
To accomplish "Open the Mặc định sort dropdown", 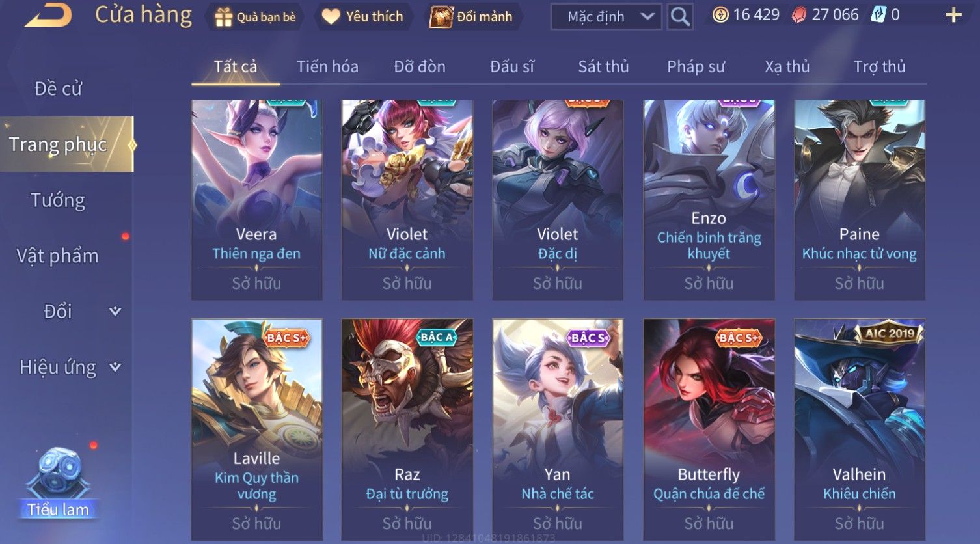I will (606, 16).
